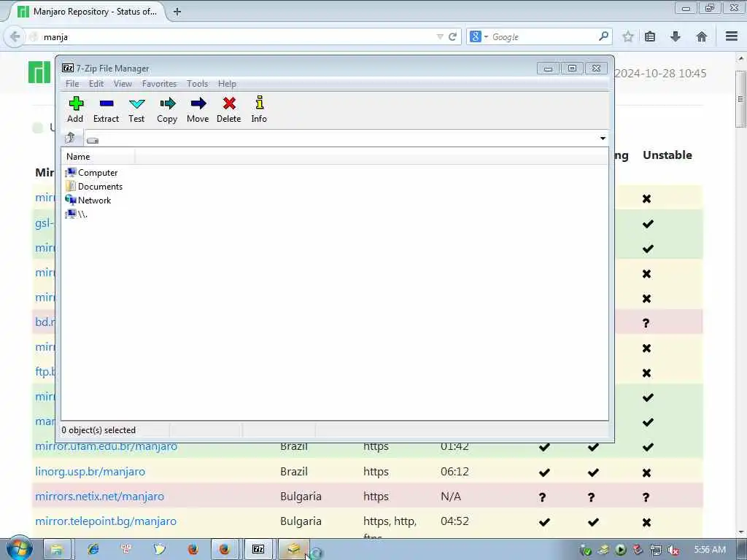Go up one folder level in 7-Zip
This screenshot has width=747, height=560.
click(x=70, y=138)
